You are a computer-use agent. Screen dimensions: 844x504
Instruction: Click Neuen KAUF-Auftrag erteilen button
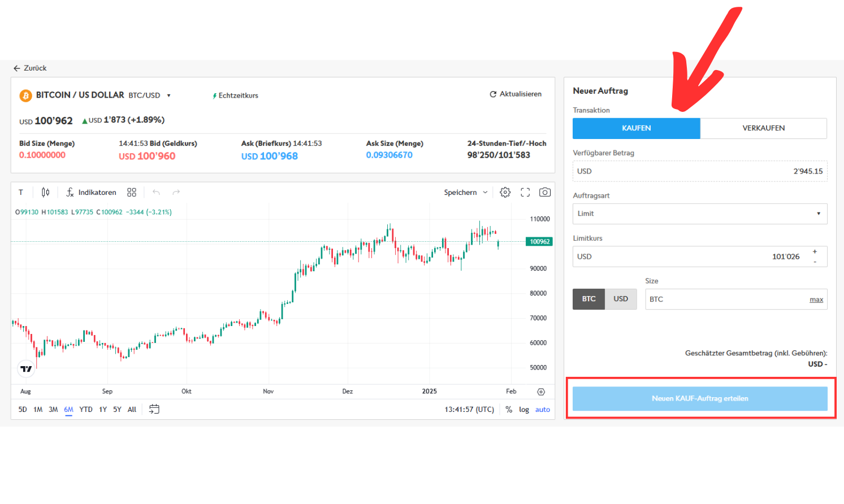click(700, 398)
